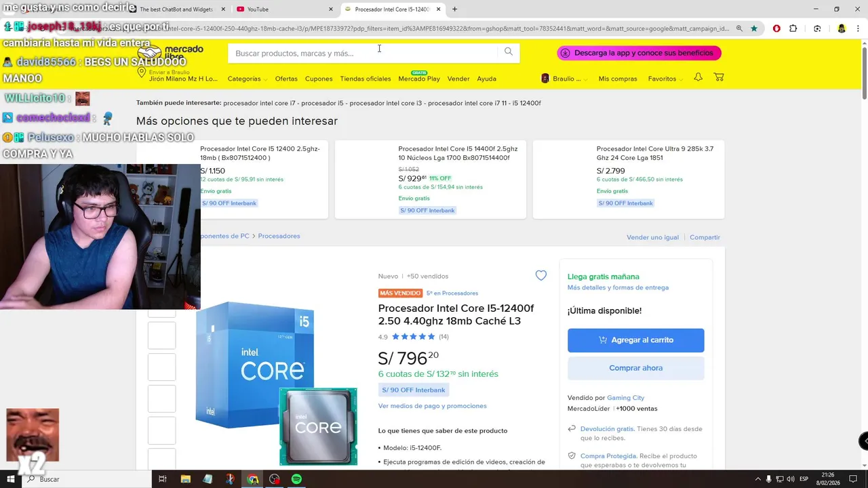Open Core I5 14400f suggested product card
Image resolution: width=868 pixels, height=488 pixels.
pyautogui.click(x=431, y=180)
